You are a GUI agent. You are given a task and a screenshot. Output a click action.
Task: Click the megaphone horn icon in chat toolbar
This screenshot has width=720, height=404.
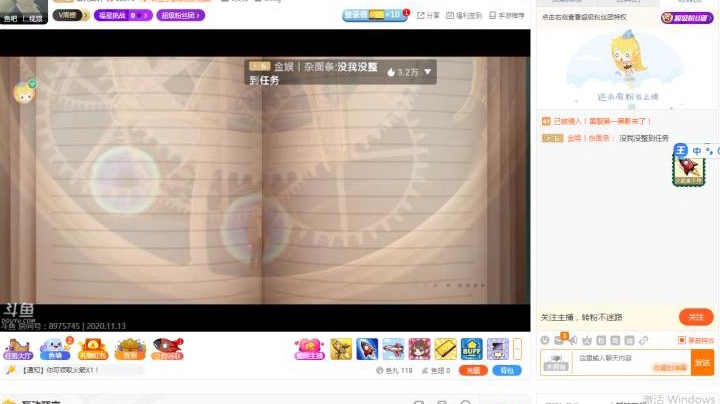[573, 340]
